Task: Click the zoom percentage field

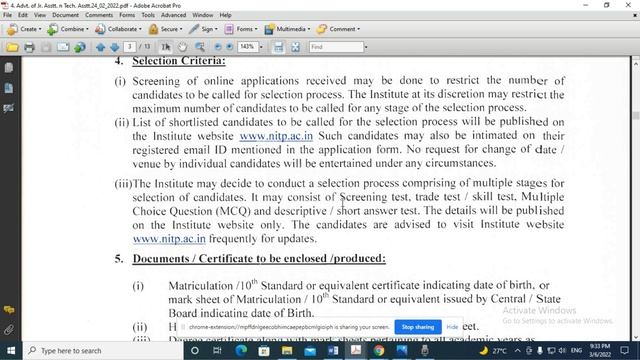Action: point(247,47)
